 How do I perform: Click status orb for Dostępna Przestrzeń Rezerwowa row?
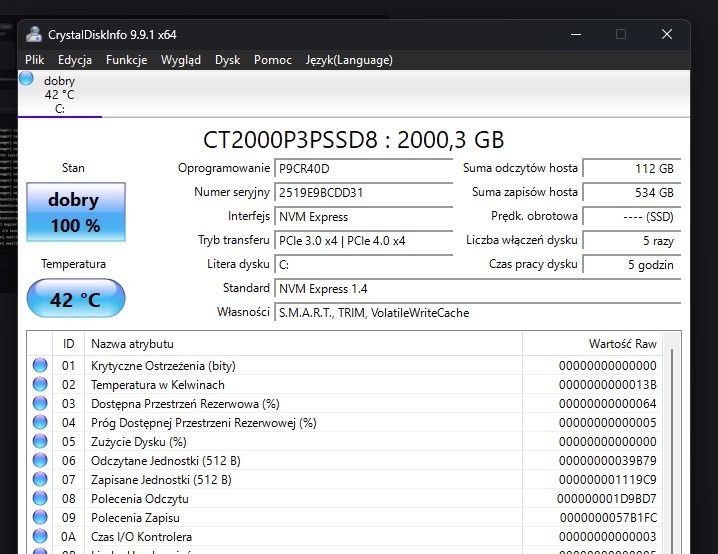click(40, 403)
